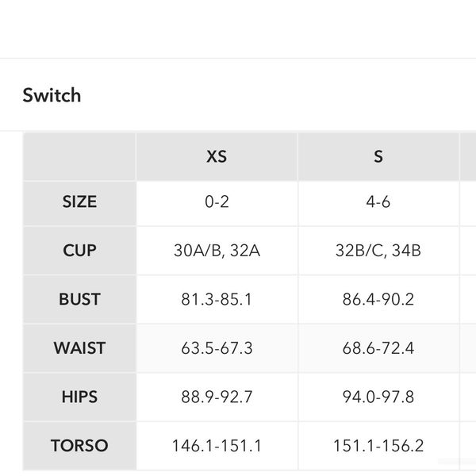This screenshot has height=476, width=476.
Task: Click the SIZE row label
Action: coord(79,202)
